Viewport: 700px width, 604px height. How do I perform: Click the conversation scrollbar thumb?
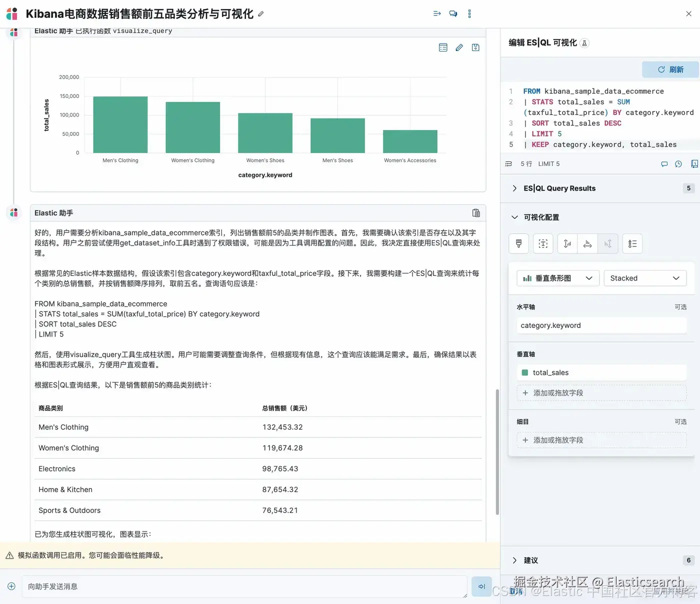pos(497,452)
